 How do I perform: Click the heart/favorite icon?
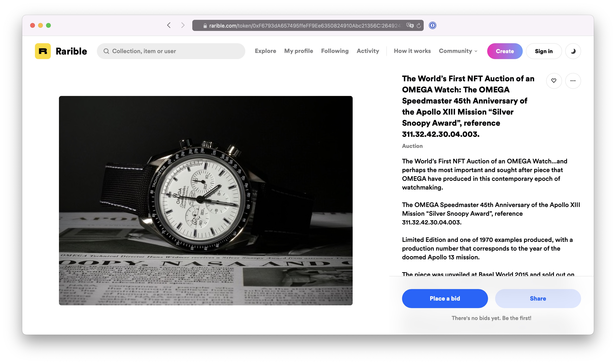click(x=554, y=81)
